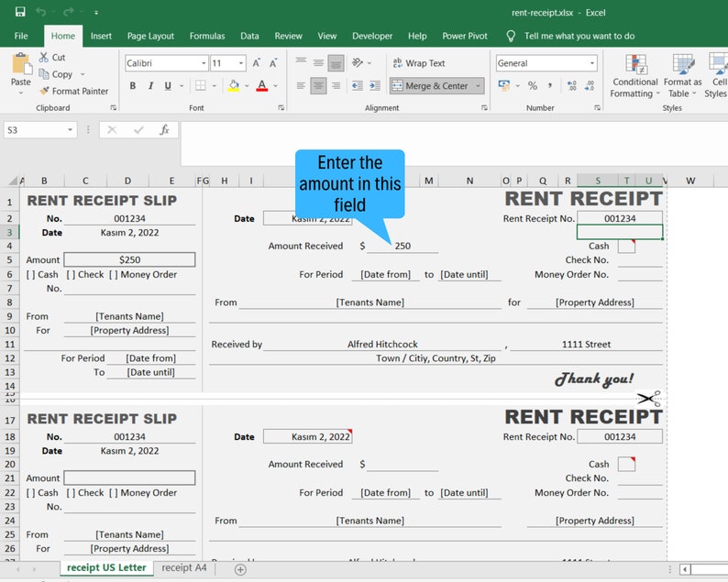Click the Bottom Align icon
728x582 pixels.
(x=336, y=62)
